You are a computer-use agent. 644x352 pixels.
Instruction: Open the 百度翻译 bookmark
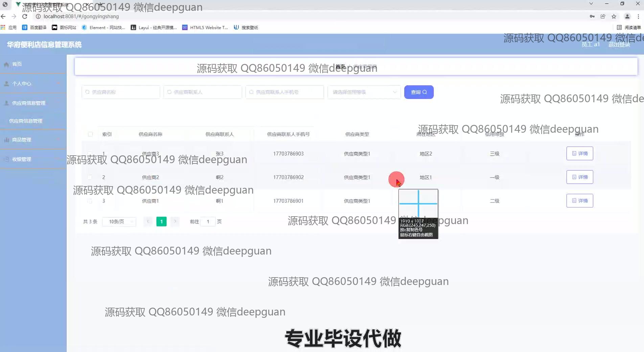click(x=34, y=27)
